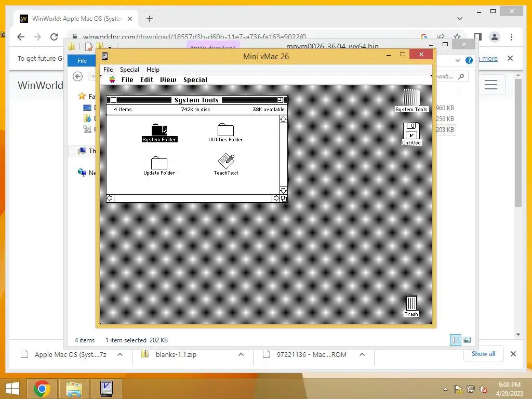This screenshot has width=532, height=399.
Task: Click Chrome back button
Action: tap(21, 37)
